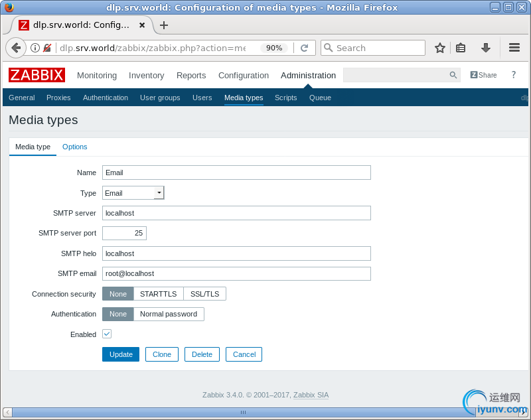Click the Name input field
Screen dimensions: 531x420
point(236,173)
